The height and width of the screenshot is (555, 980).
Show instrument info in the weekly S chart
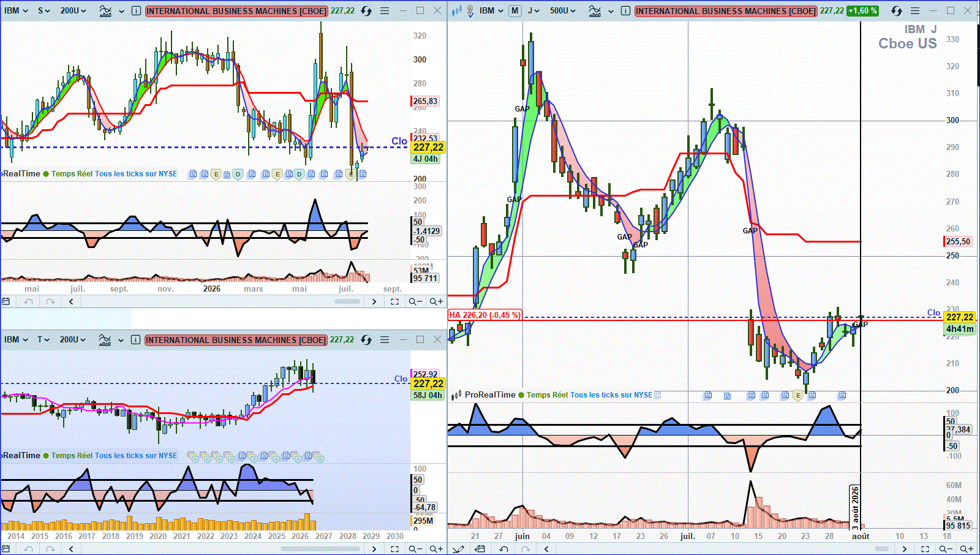(x=136, y=10)
